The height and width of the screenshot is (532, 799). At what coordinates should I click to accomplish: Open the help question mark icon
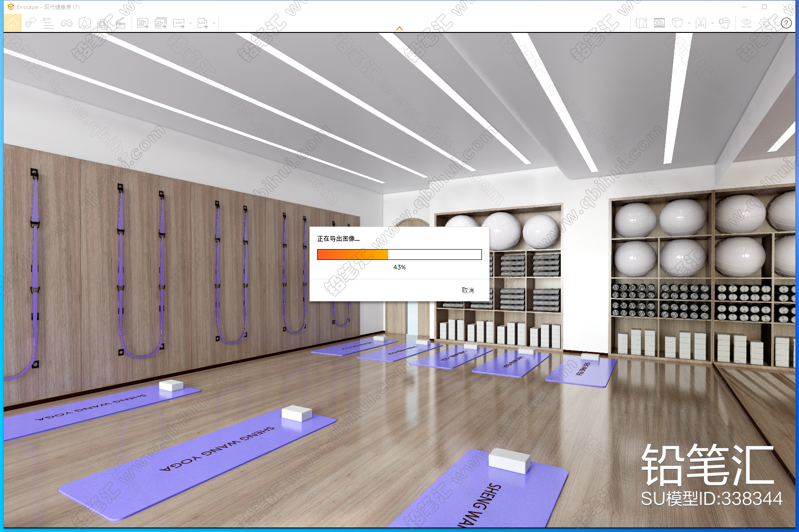pos(786,23)
